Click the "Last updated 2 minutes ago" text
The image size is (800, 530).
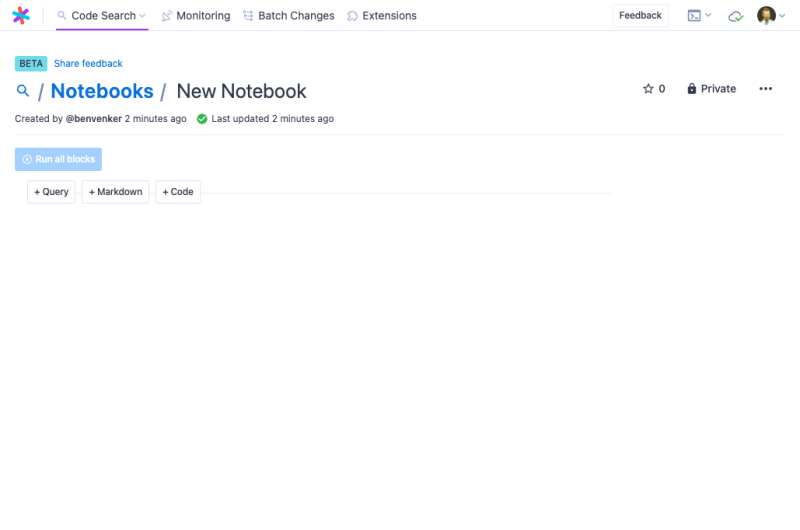272,119
